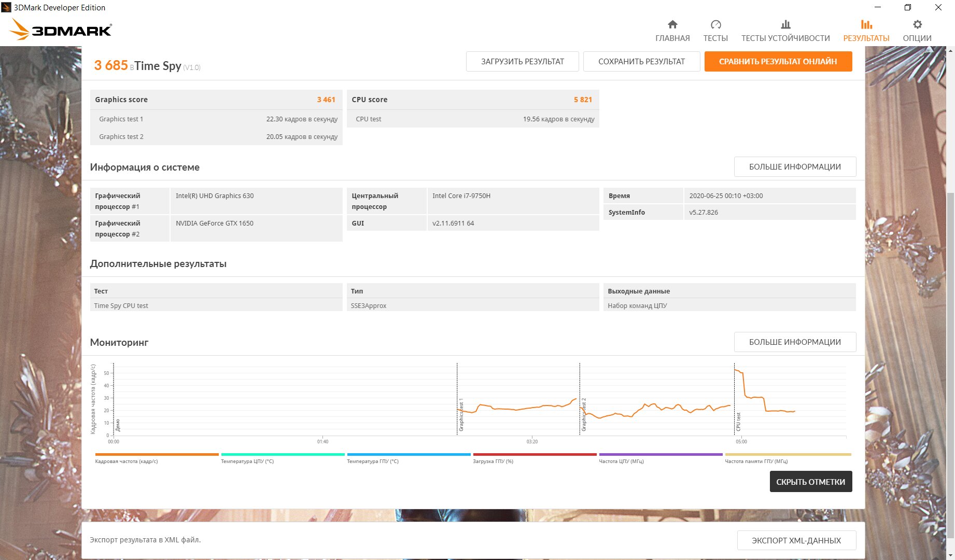Screen dimensions: 955x560
Task: Click the 3DMark title bar app icon
Action: [6, 7]
